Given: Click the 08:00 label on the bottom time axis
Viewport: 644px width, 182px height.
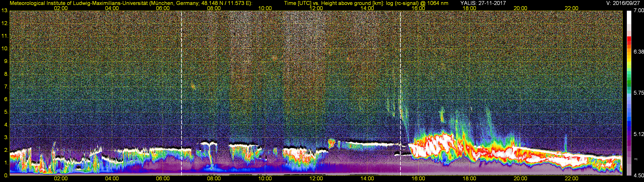Looking at the screenshot, I should [214, 179].
